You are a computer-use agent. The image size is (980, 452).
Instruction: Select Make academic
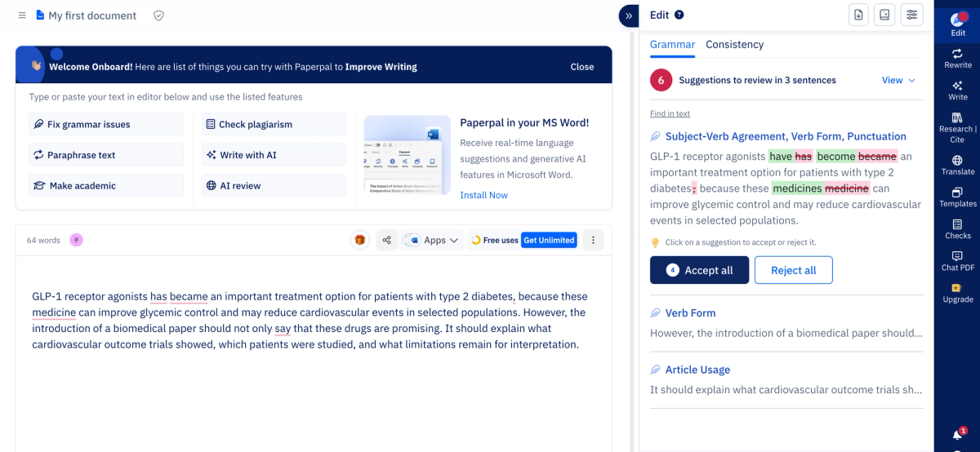[x=106, y=185]
